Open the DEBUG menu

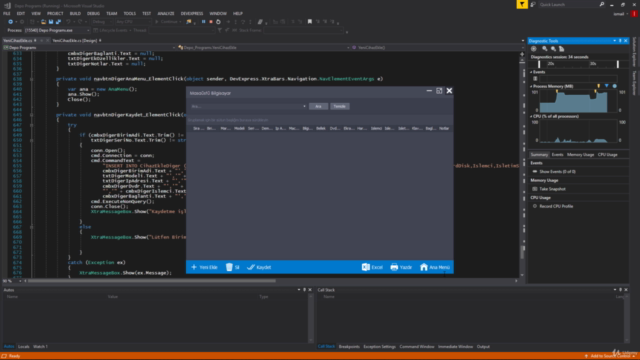click(93, 13)
